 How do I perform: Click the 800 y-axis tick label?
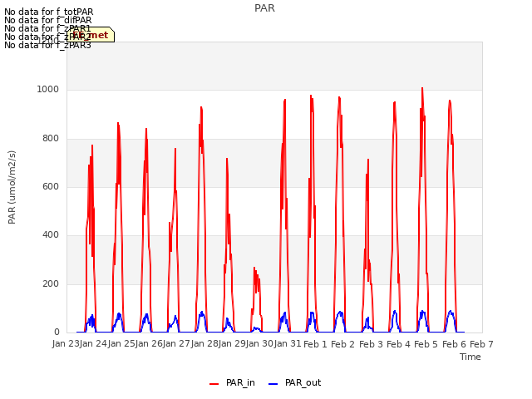click(51, 139)
